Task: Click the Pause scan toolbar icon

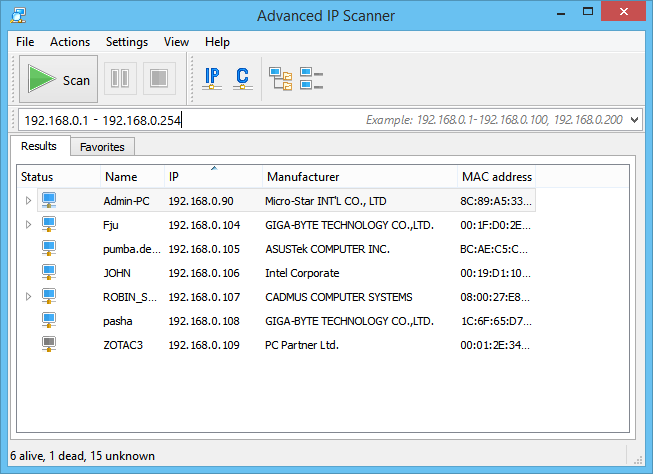Action: point(120,79)
